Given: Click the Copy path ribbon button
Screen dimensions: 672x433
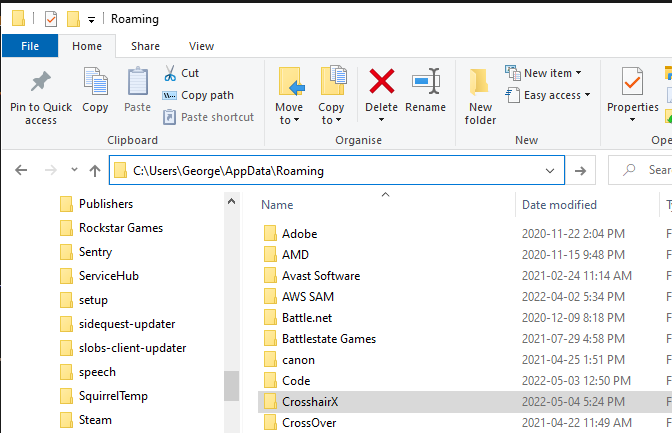Looking at the screenshot, I should 198,95.
